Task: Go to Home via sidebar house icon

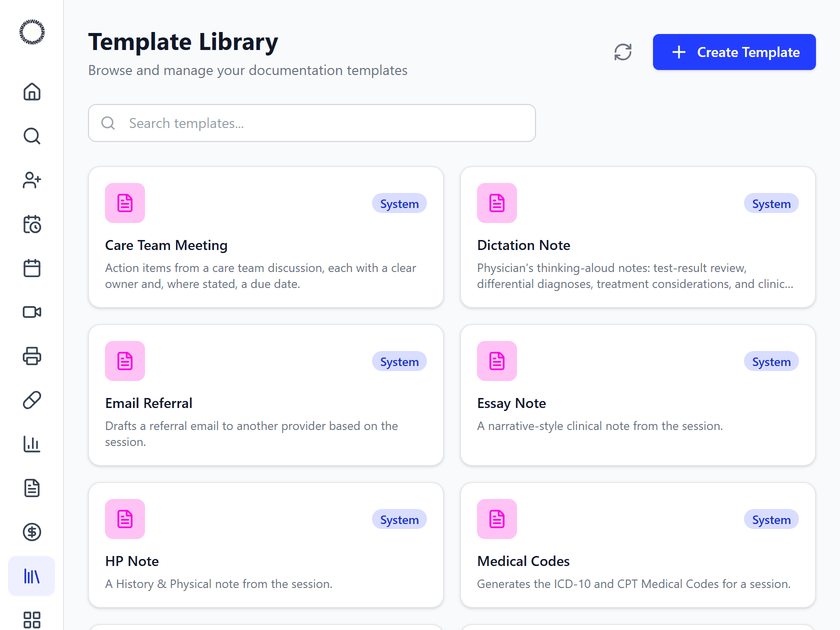Action: click(x=32, y=92)
